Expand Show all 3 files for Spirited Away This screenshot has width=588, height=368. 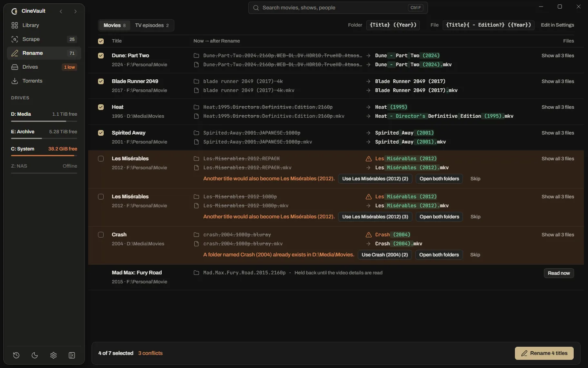click(558, 133)
